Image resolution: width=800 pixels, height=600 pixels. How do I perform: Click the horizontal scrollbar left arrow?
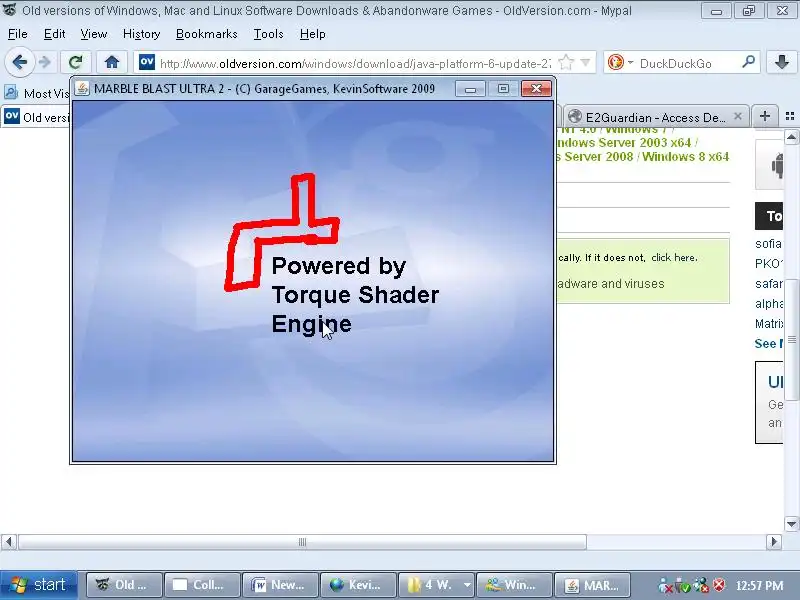pos(9,541)
